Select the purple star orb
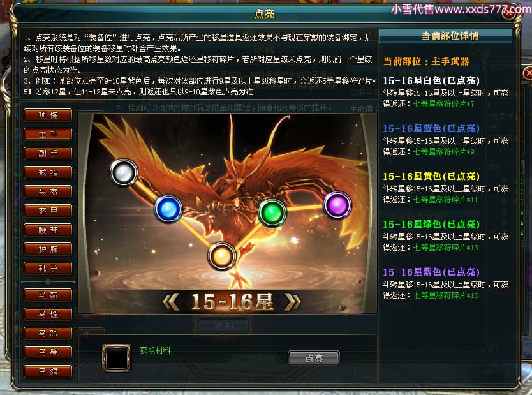 coord(337,205)
